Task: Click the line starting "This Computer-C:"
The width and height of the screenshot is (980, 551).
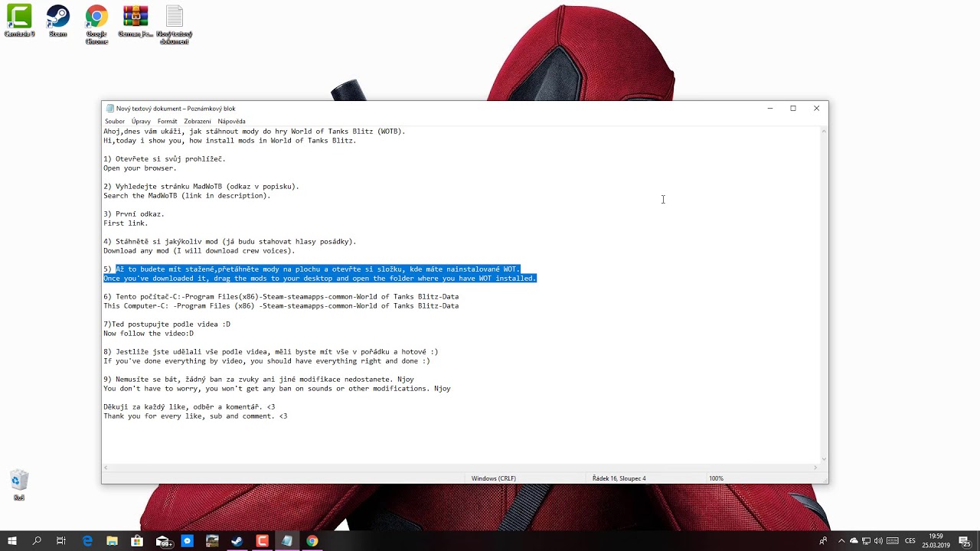Action: pyautogui.click(x=281, y=306)
